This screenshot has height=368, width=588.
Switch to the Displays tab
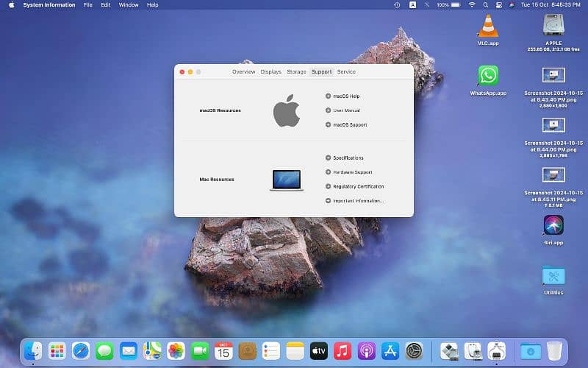[x=270, y=72]
